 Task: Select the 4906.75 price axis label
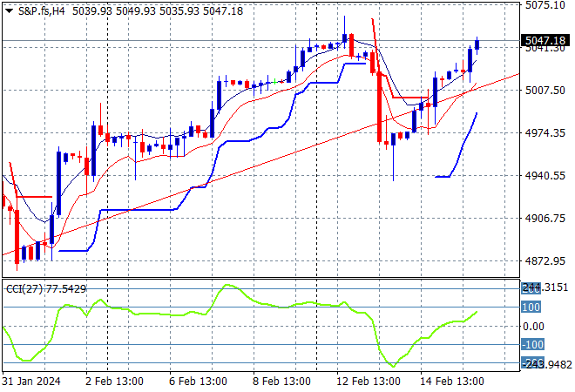click(x=545, y=218)
